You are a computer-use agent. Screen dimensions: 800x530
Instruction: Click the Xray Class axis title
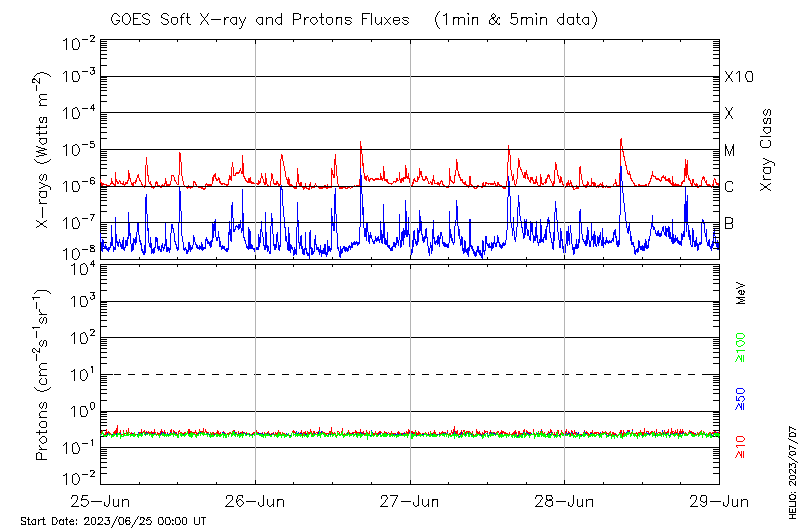click(767, 150)
